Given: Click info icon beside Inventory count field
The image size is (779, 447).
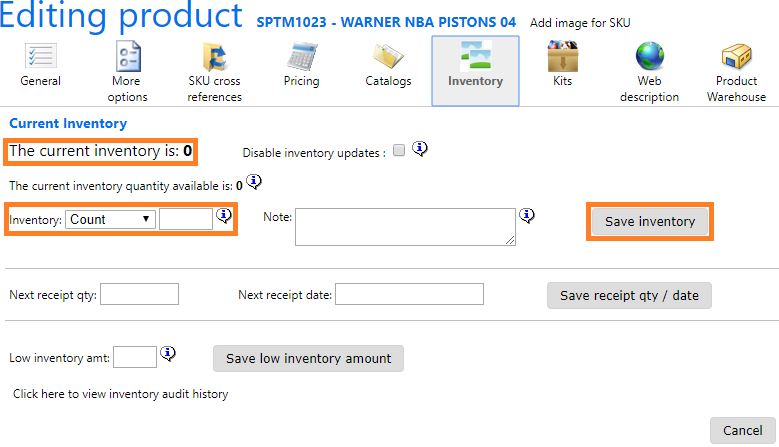Looking at the screenshot, I should tap(224, 216).
